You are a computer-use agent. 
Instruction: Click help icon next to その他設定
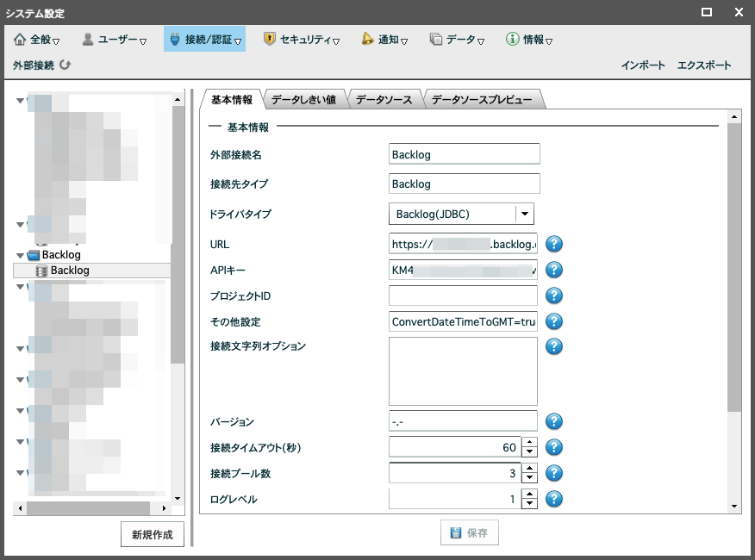click(x=554, y=321)
